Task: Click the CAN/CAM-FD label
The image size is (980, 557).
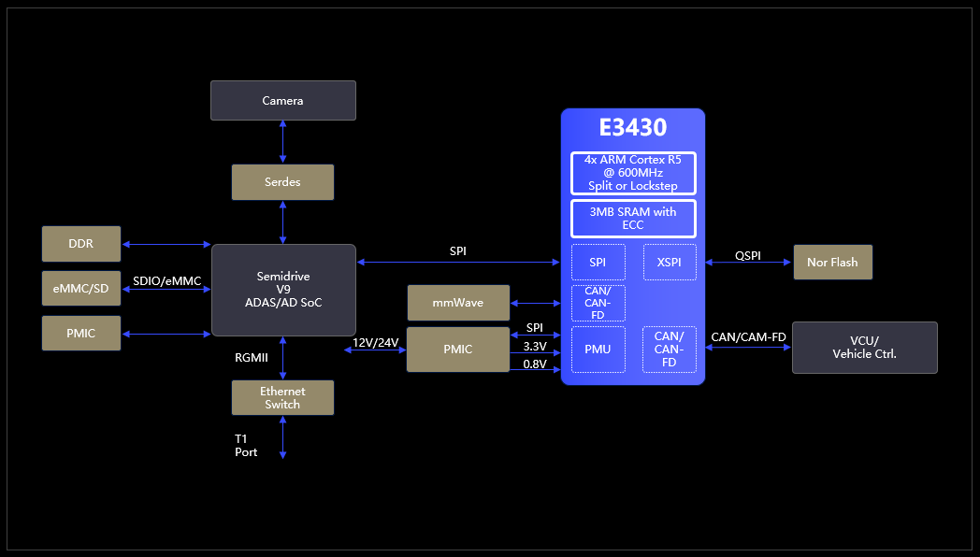Action: (748, 337)
